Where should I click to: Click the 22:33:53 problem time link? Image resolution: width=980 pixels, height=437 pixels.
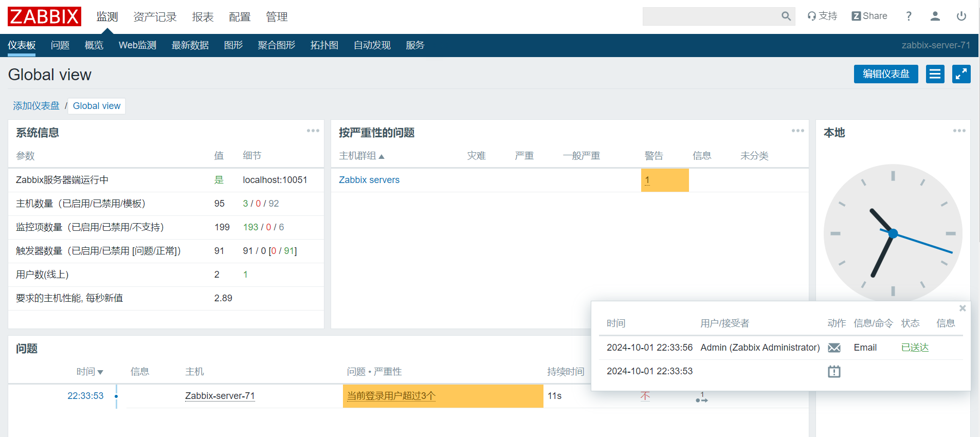point(85,396)
